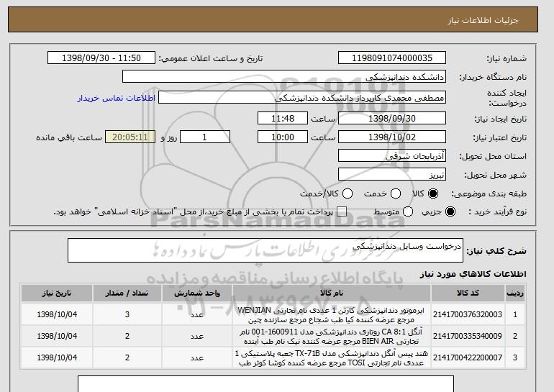Click item code 2141700376320003
This screenshot has width=554, height=392.
click(468, 314)
